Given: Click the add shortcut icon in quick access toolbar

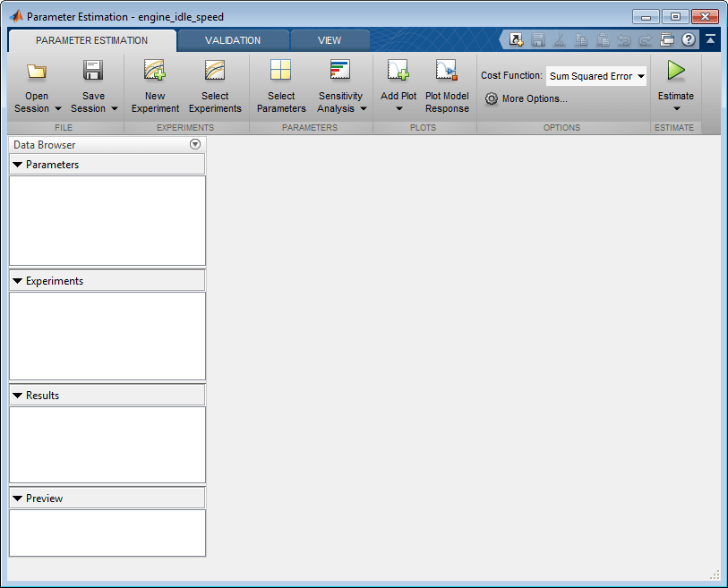Looking at the screenshot, I should [516, 40].
